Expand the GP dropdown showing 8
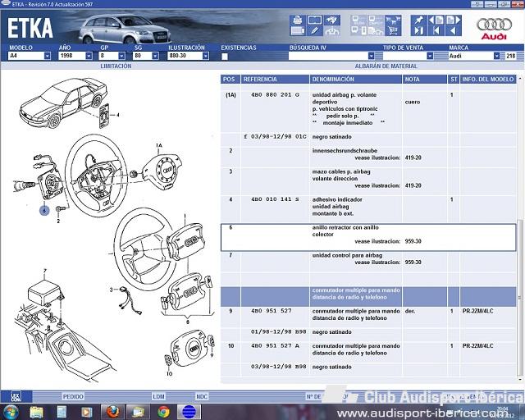Screen dimensions: 525x420 click(x=122, y=56)
